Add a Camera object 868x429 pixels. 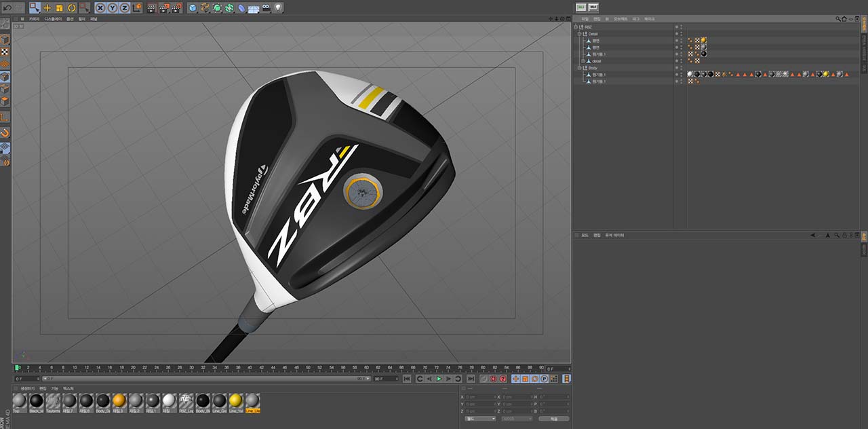click(267, 7)
